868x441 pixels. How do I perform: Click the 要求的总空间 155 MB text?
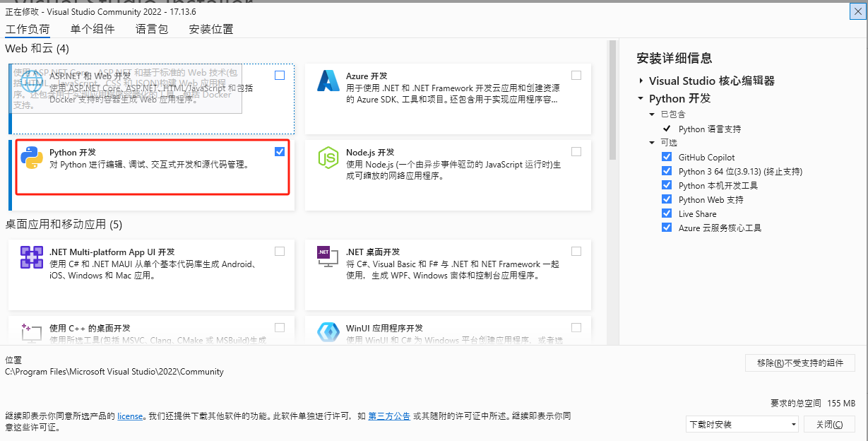813,403
